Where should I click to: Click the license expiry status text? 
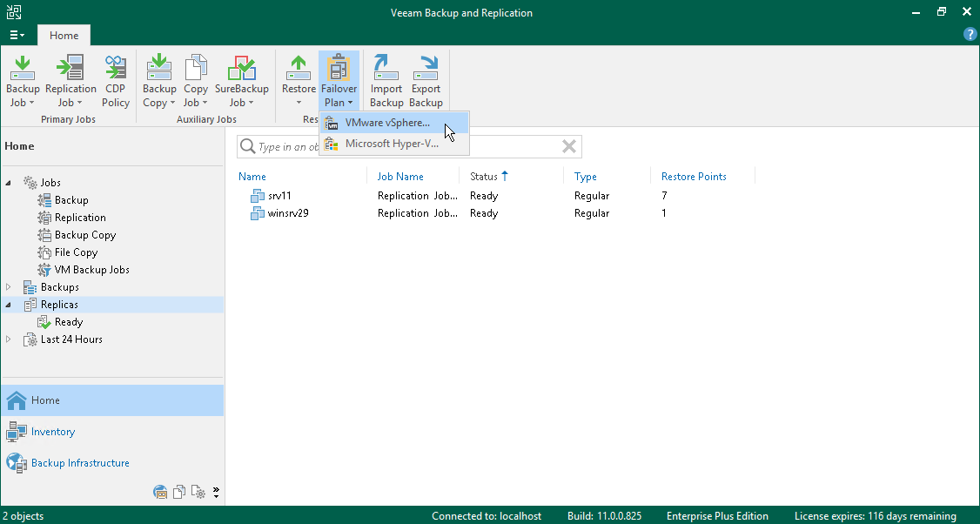875,516
